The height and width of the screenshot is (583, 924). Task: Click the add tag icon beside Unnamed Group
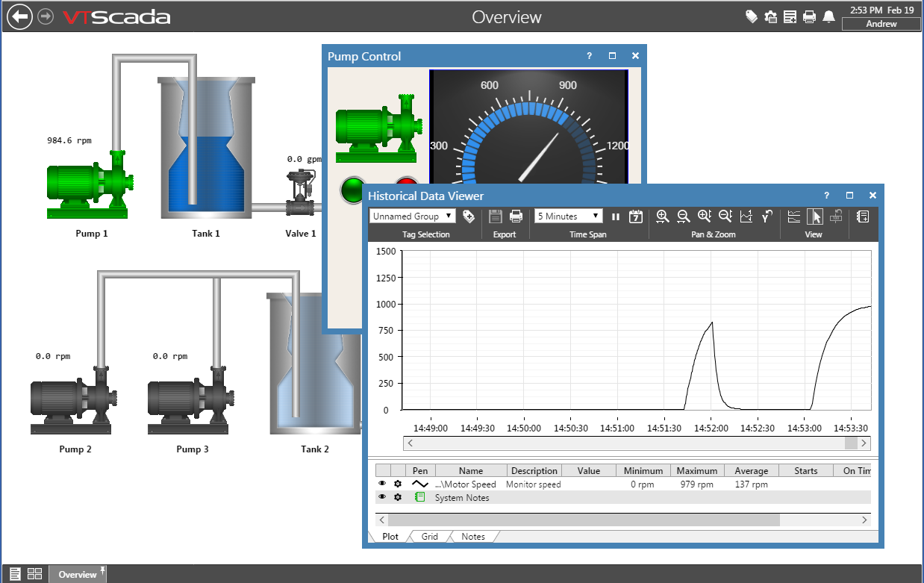[x=469, y=216]
